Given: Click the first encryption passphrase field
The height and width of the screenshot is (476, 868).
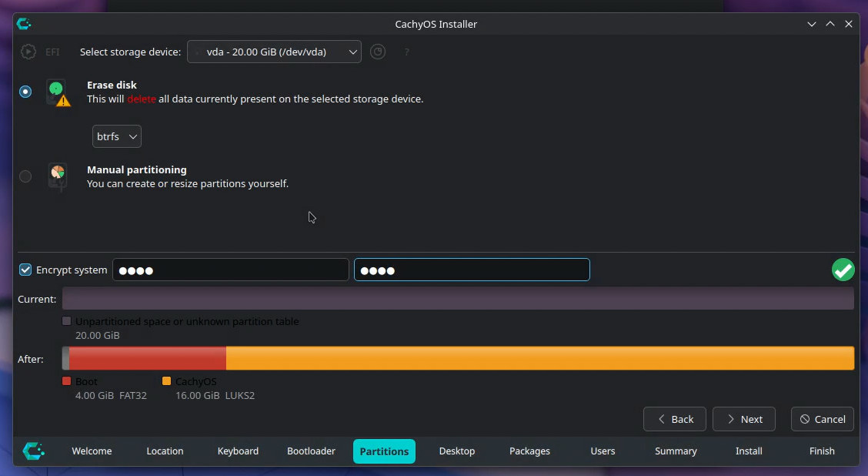Looking at the screenshot, I should coord(231,270).
